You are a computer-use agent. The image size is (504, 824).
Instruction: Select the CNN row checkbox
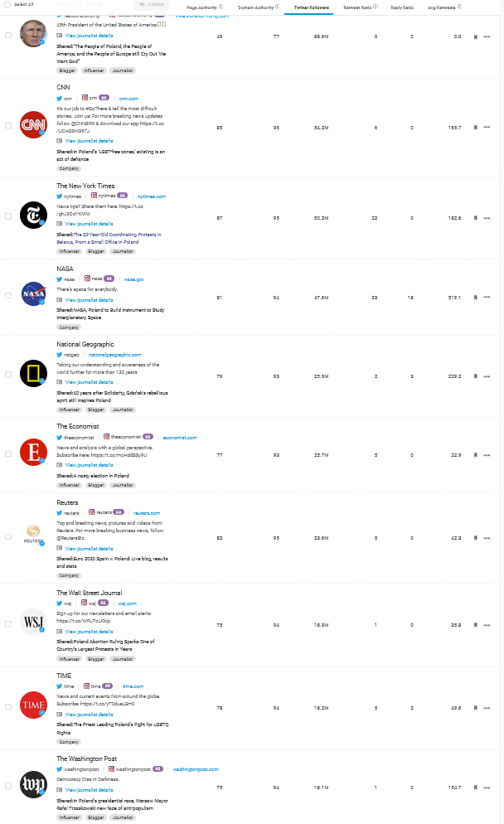(x=8, y=126)
